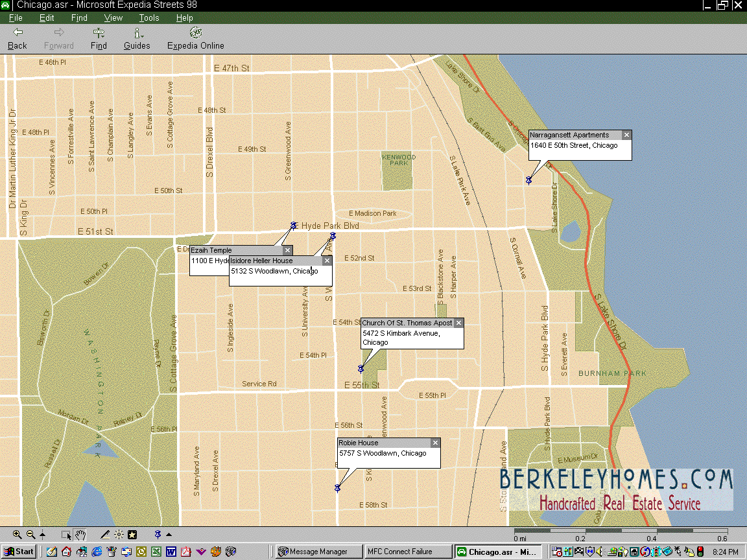The width and height of the screenshot is (747, 560).
Task: Switch to MFC Connect Failure taskbar window
Action: point(408,552)
